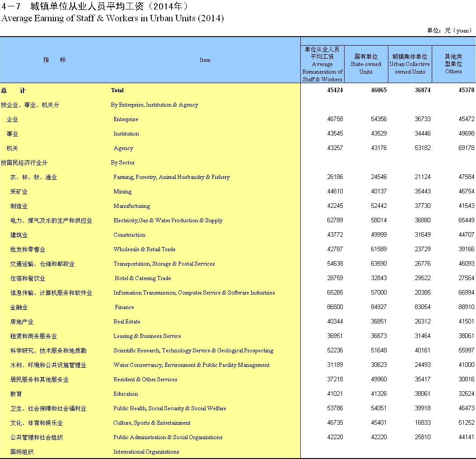This screenshot has height=459, width=476.
Task: Click 'Urban Collective owned Units' header
Action: pos(410,64)
